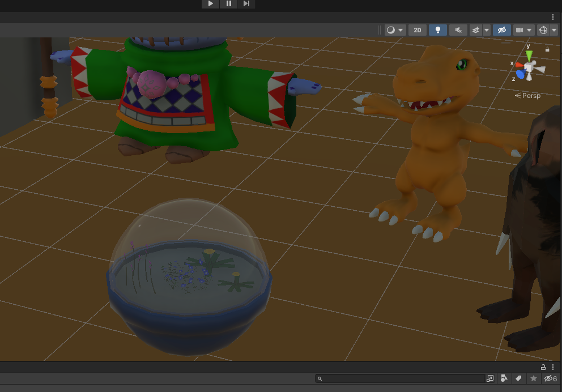
Task: Click the Project panel search field
Action: tap(402, 378)
